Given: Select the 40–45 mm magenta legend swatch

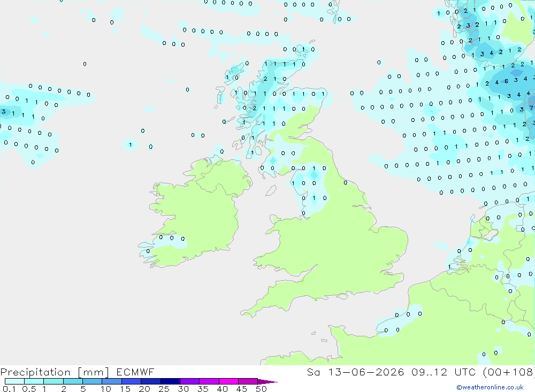Looking at the screenshot, I should click(228, 381).
